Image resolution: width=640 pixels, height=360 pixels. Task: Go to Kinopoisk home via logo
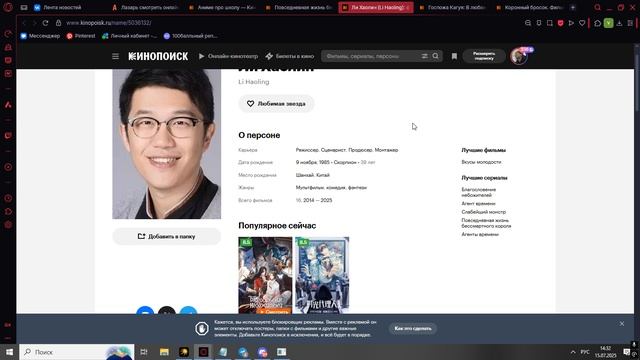(x=158, y=56)
